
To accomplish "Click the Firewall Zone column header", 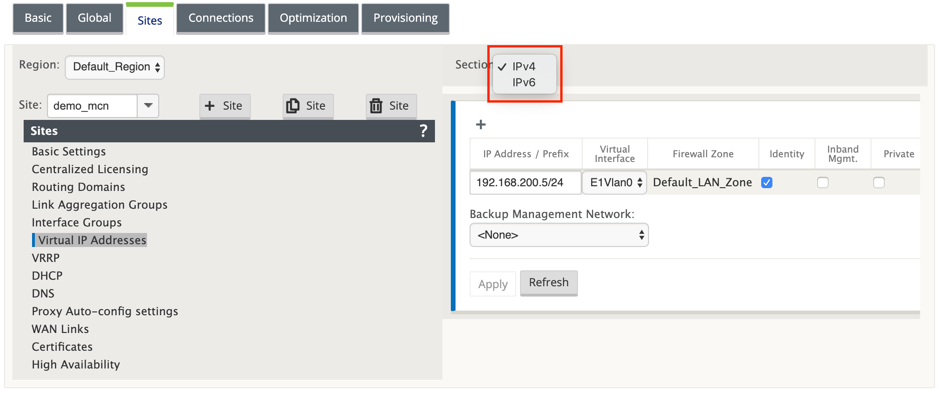I will pyautogui.click(x=704, y=154).
